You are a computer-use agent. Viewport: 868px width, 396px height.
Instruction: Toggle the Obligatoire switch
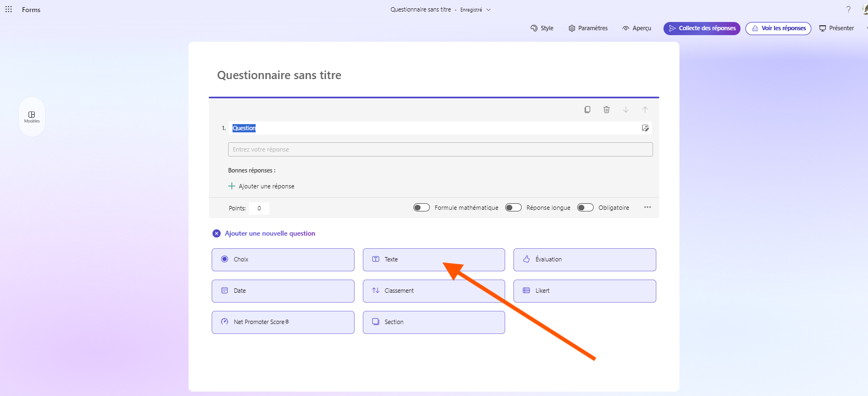point(585,208)
